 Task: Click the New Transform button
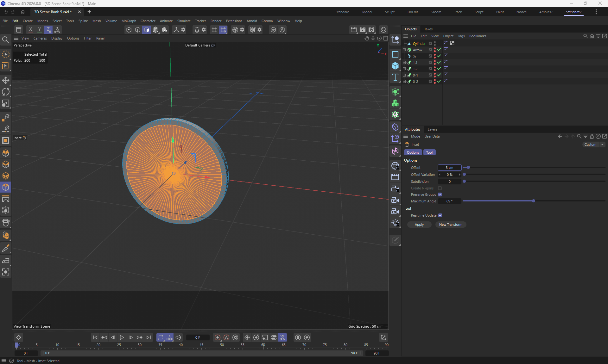pyautogui.click(x=450, y=225)
